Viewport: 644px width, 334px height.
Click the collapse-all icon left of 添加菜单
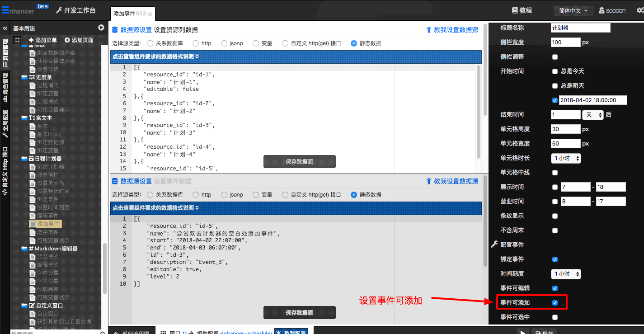(17, 40)
